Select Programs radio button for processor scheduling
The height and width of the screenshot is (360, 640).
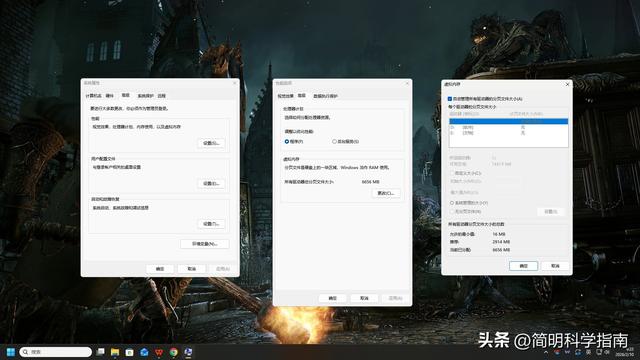pos(293,142)
